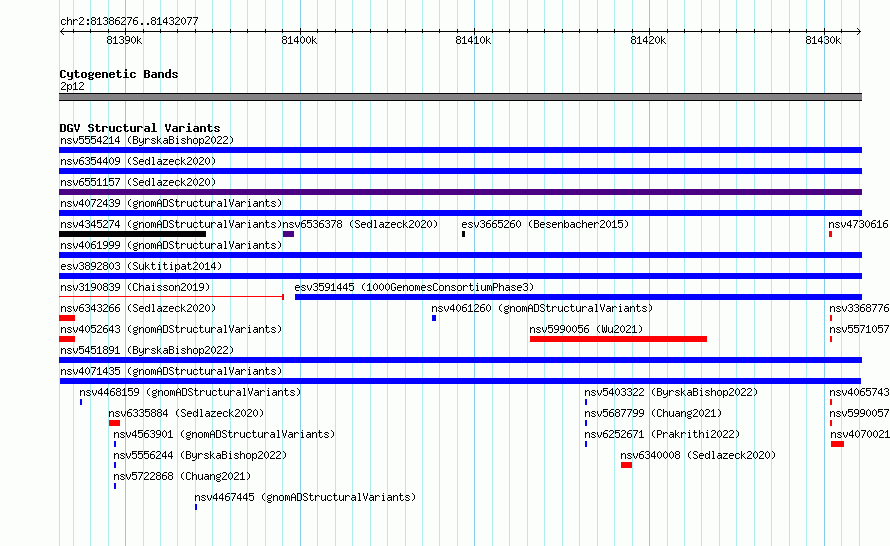This screenshot has width=890, height=546.
Task: Click the gray 2p12 cytogenetic band bar
Action: [x=460, y=97]
